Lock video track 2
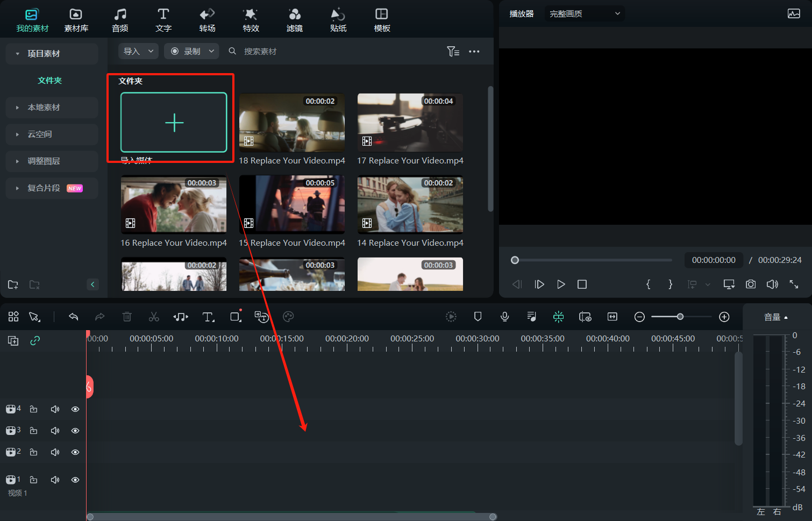The width and height of the screenshot is (812, 521). click(x=33, y=452)
